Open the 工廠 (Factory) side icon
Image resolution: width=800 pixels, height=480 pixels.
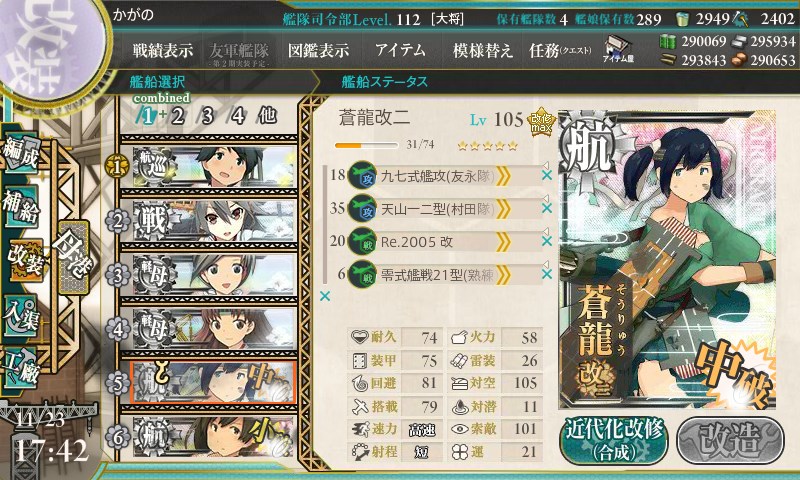click(x=21, y=368)
